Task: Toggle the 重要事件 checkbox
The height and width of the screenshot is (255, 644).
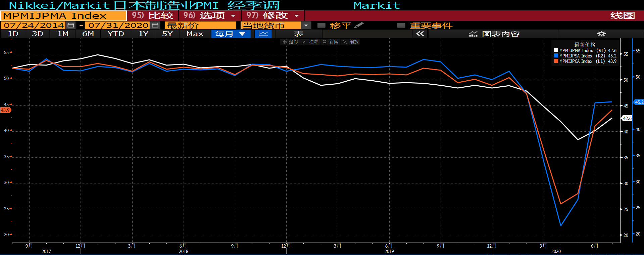Action: (x=401, y=25)
